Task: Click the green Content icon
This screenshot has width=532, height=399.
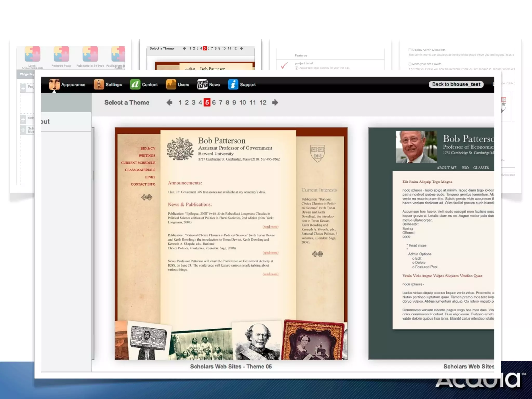Action: [x=135, y=85]
